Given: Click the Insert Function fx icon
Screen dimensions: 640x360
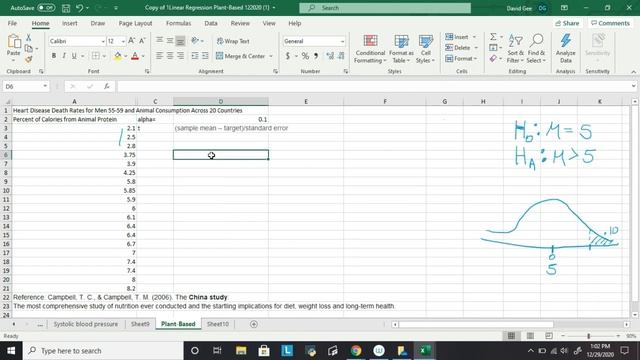Looking at the screenshot, I should click(x=107, y=87).
